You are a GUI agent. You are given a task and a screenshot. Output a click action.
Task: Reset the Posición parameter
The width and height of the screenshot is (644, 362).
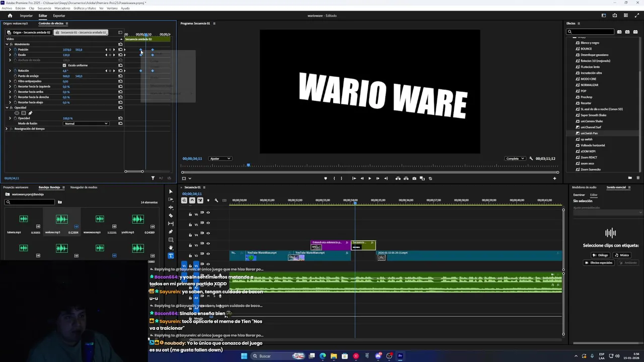click(120, 50)
